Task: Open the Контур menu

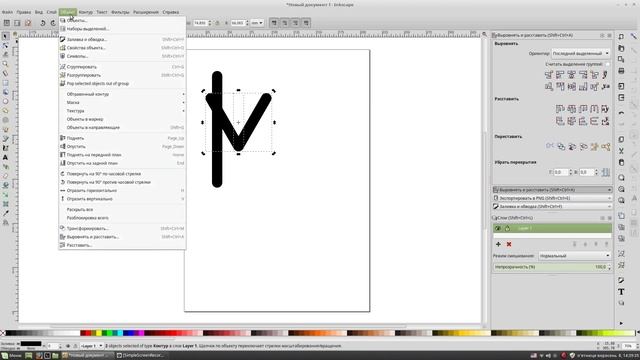Action: tap(86, 12)
